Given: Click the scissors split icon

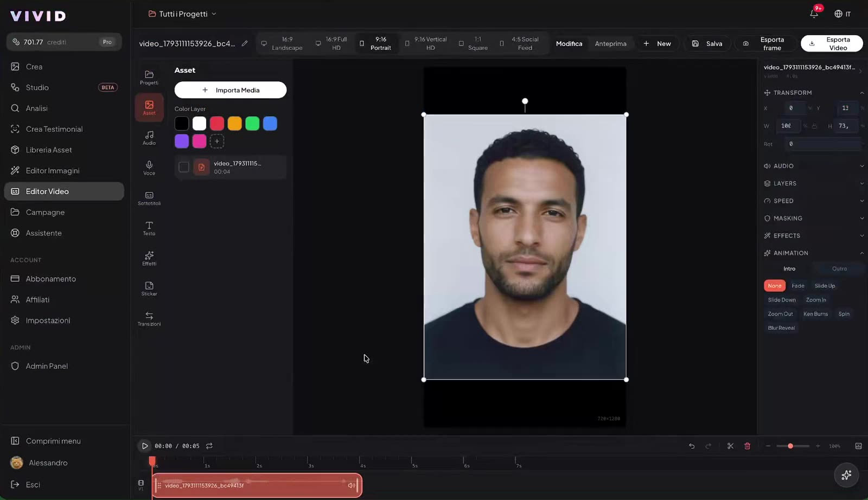Looking at the screenshot, I should coord(730,446).
